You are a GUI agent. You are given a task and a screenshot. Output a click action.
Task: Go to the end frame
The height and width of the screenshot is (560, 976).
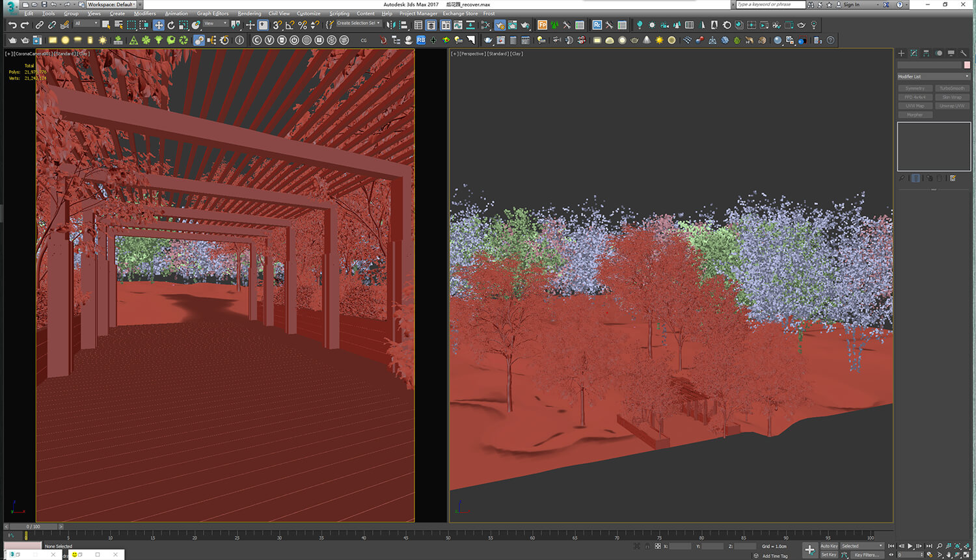point(929,546)
